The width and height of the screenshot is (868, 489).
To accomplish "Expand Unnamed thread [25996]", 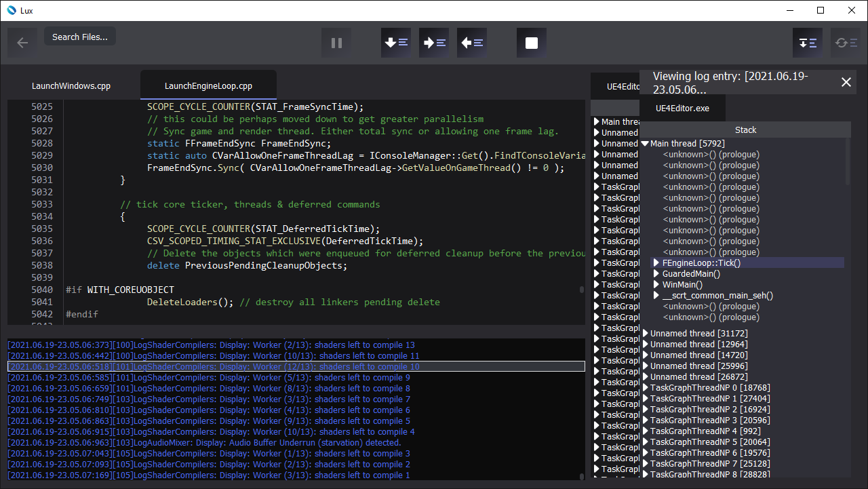I will coord(646,366).
